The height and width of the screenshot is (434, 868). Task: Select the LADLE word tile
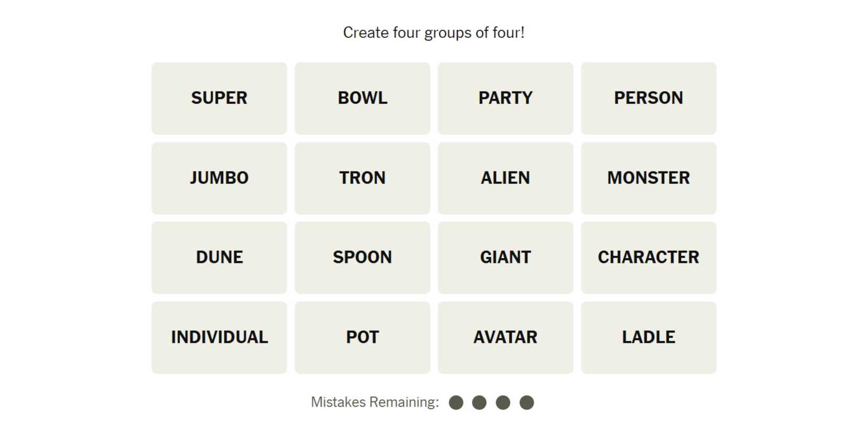tap(648, 337)
